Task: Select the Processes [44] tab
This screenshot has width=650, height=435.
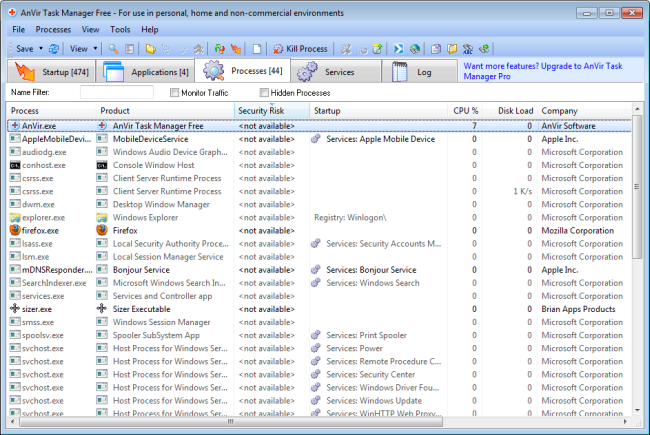Action: pos(243,70)
